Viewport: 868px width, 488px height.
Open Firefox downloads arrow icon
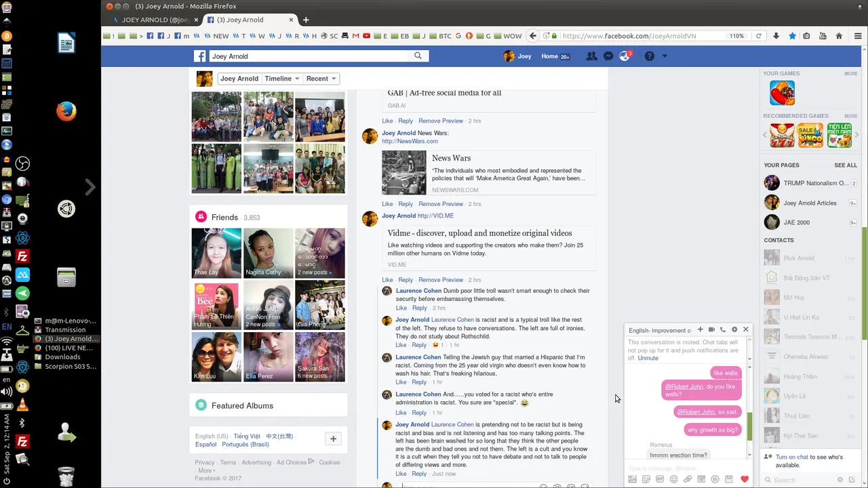point(776,36)
